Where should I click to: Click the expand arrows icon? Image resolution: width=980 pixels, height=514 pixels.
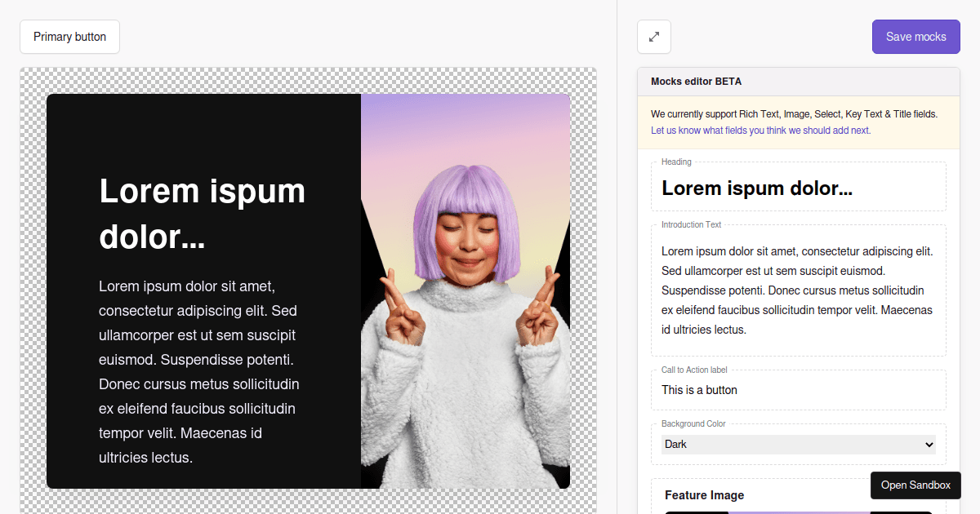[654, 37]
